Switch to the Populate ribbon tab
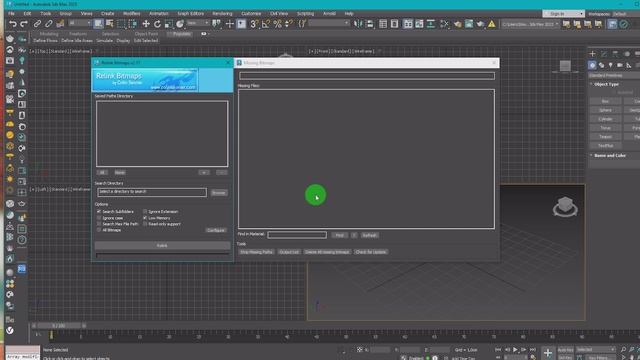Image resolution: width=640 pixels, height=360 pixels. point(181,34)
